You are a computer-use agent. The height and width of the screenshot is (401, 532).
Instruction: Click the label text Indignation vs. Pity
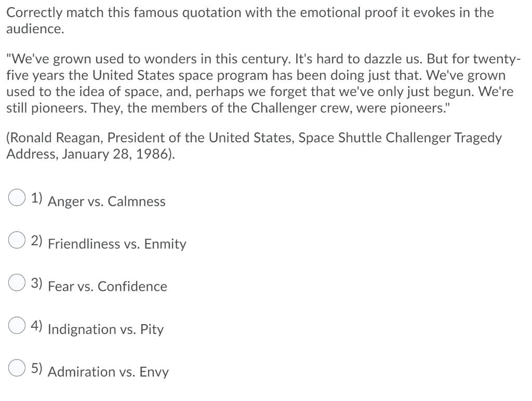tap(105, 329)
